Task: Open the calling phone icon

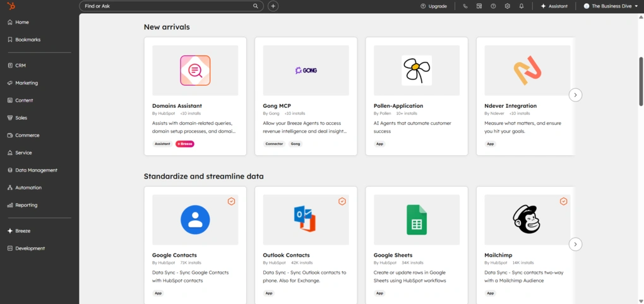Action: point(465,6)
